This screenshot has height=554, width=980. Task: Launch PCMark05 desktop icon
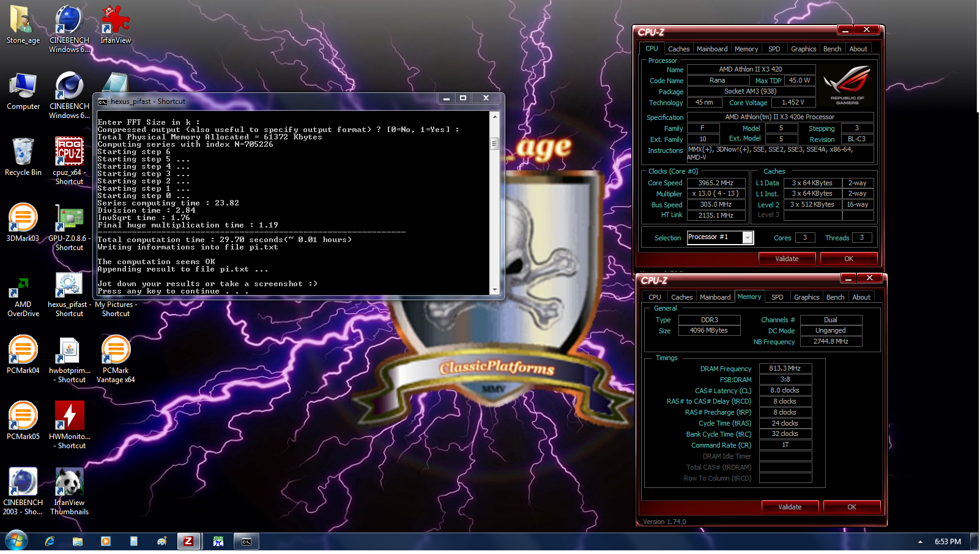23,421
